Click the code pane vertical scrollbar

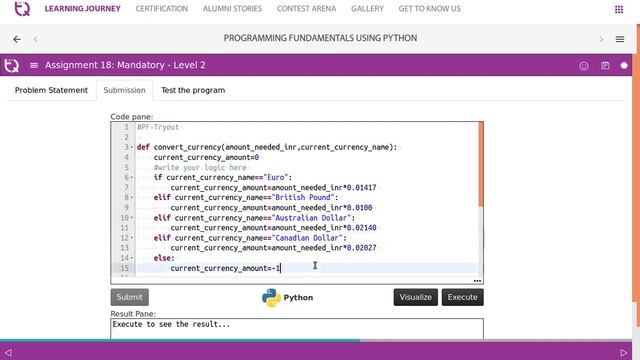click(x=481, y=163)
